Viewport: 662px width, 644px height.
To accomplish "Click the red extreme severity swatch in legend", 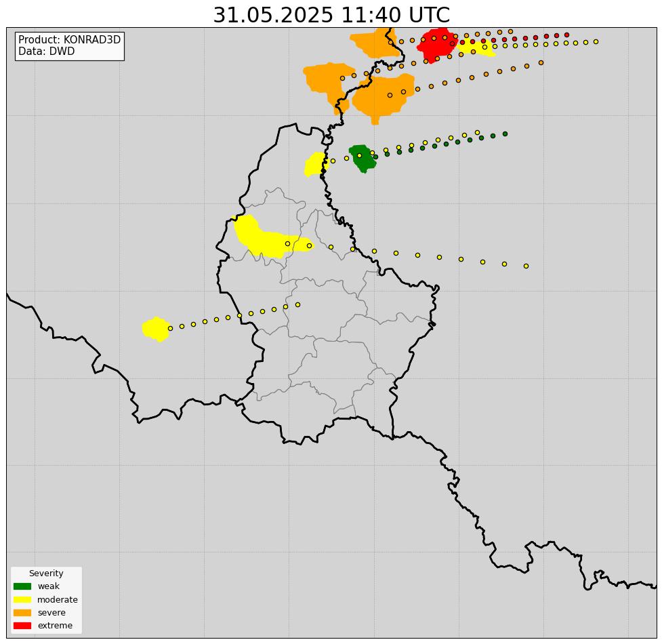I will point(22,626).
